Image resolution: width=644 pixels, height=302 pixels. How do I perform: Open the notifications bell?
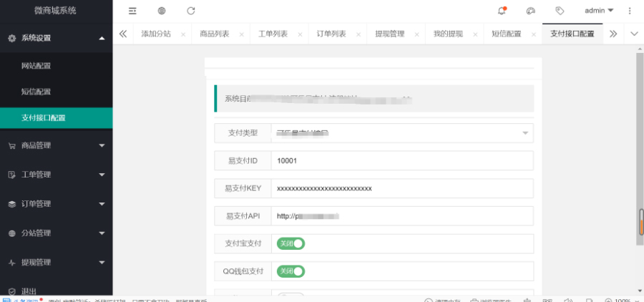(502, 11)
